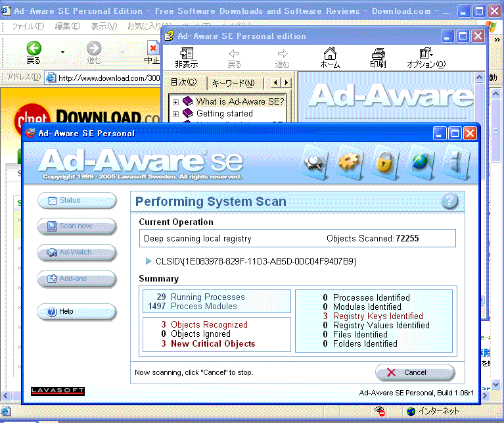Screen dimensions: 504x423
Task: Click the horizontal scroll-right arrow in browser
Action: click(486, 395)
